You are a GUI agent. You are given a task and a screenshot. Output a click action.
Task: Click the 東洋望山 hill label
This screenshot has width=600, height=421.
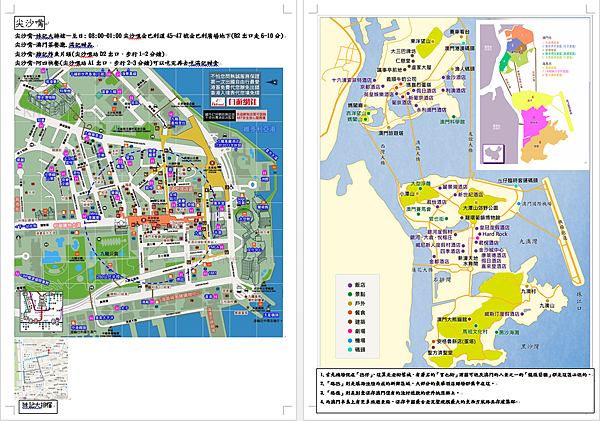[x=420, y=41]
